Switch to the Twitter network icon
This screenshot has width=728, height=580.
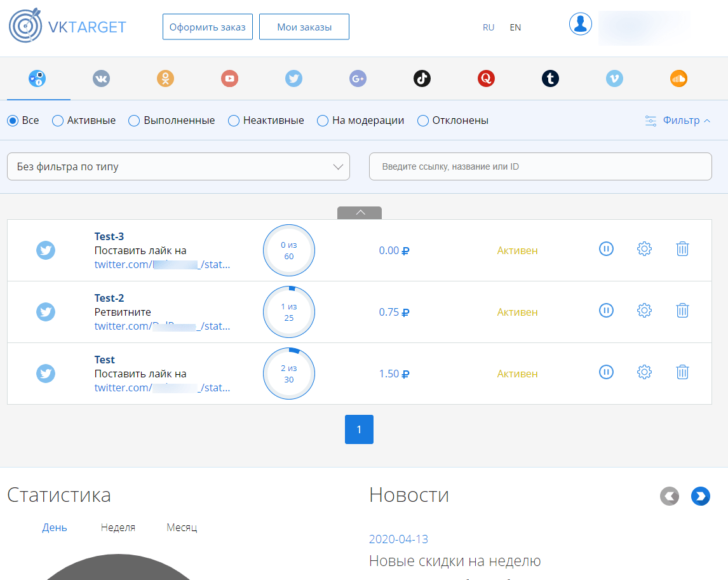(293, 79)
